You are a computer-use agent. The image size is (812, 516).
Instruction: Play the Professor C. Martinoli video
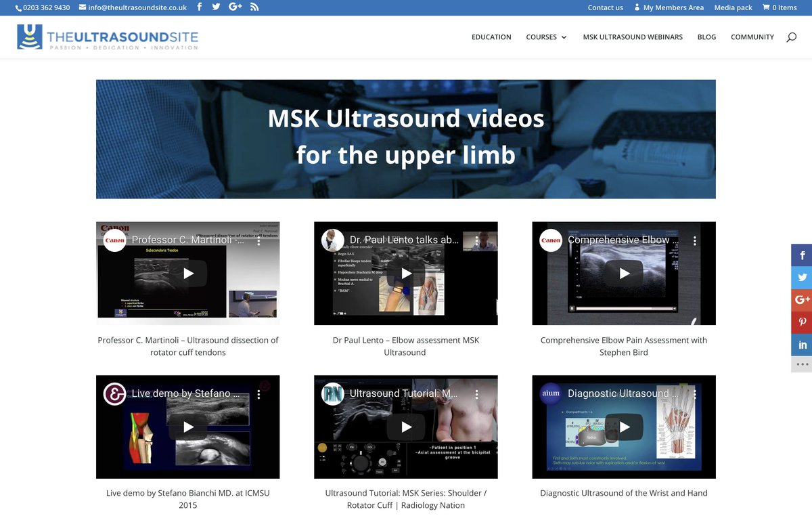(188, 274)
